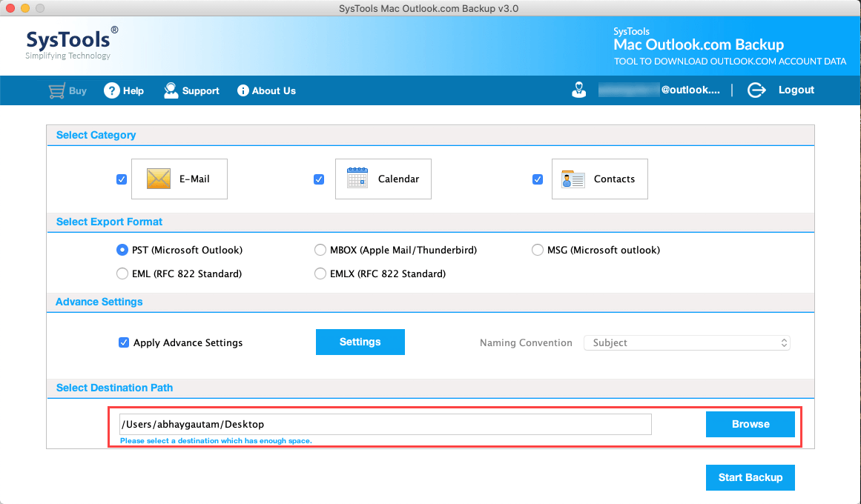Click the Buy shopping cart icon
Viewport: 861px width, 504px height.
click(56, 90)
